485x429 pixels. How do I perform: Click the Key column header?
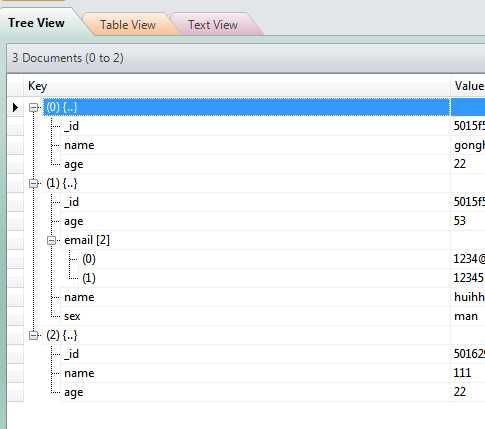pos(237,86)
